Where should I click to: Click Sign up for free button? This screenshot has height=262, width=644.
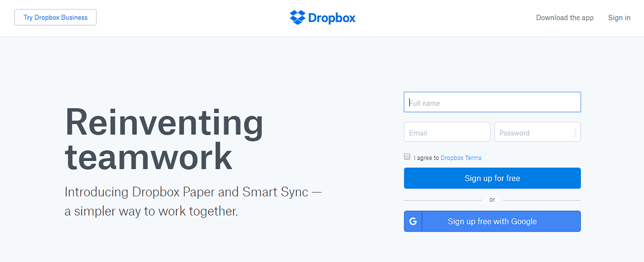(x=492, y=178)
